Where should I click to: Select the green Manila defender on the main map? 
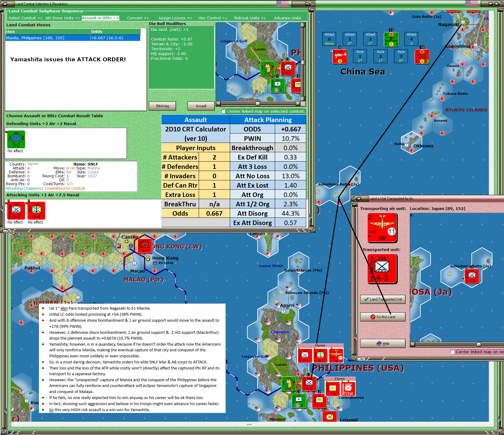tap(288, 384)
